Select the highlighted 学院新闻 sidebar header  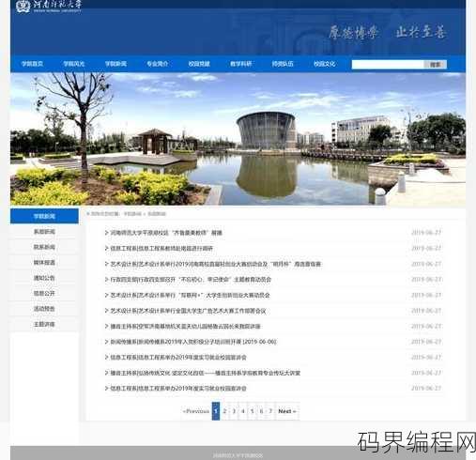[44, 216]
